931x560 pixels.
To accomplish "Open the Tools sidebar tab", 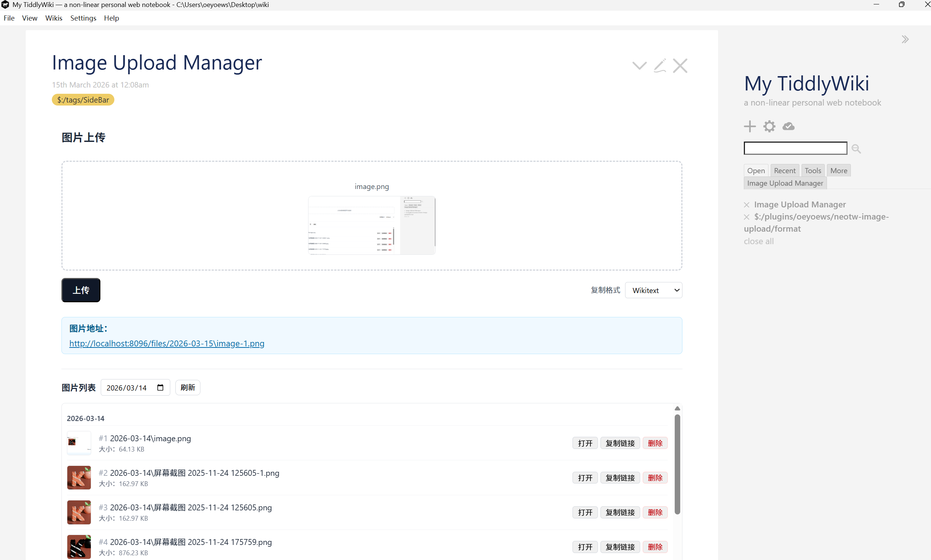I will point(813,171).
